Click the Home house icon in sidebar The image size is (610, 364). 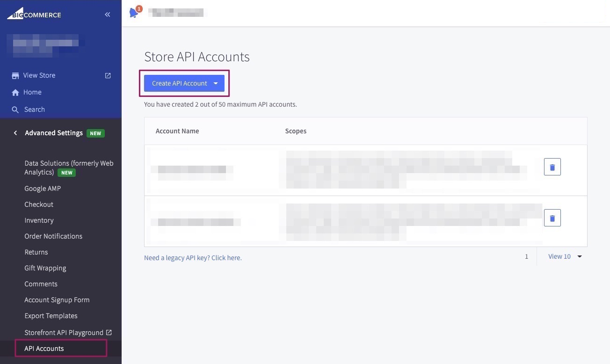(15, 93)
